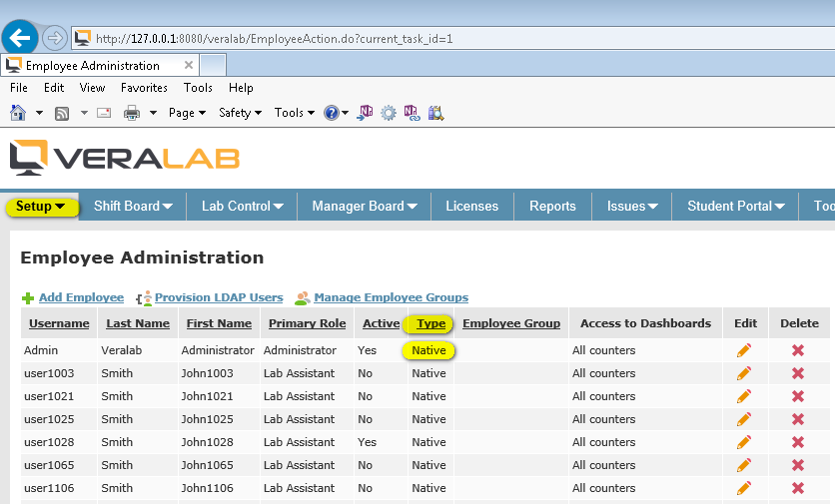Edit user1025 with pencil icon
Viewport: 835px width, 504px height.
point(744,419)
